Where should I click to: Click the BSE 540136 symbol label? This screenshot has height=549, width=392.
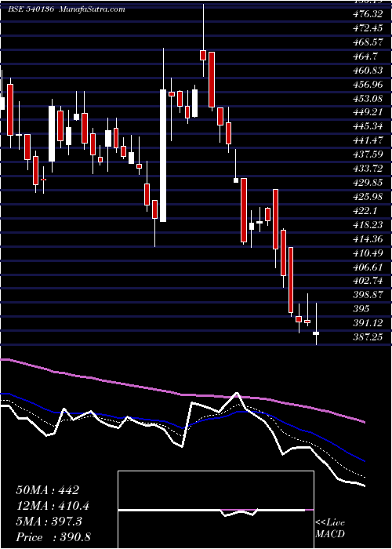click(x=31, y=9)
